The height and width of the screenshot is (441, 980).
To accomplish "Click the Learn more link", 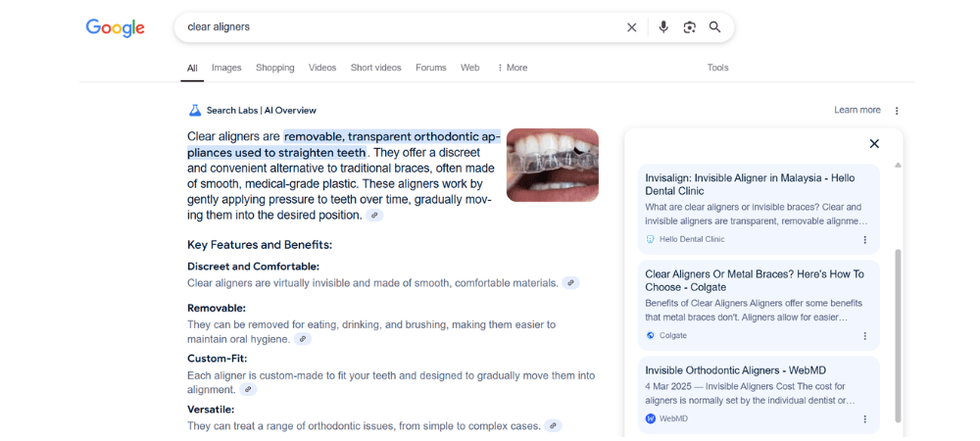I will [857, 110].
